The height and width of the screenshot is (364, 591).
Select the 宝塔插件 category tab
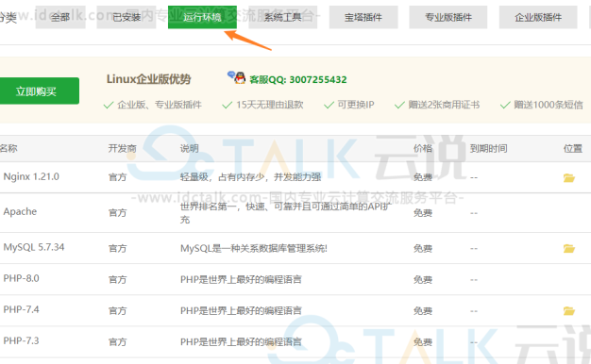(x=363, y=17)
